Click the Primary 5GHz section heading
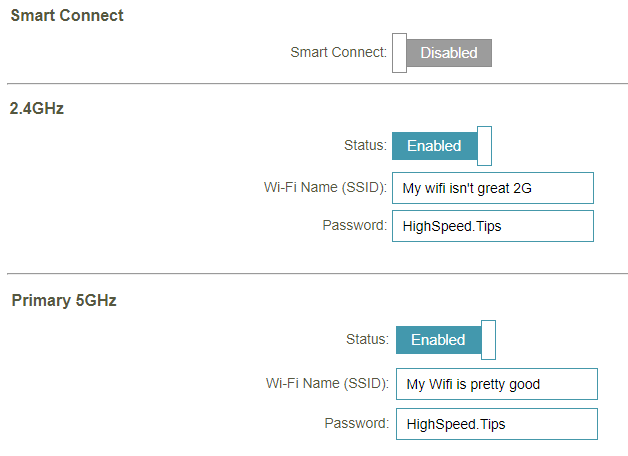Image resolution: width=628 pixels, height=456 pixels. coord(64,300)
